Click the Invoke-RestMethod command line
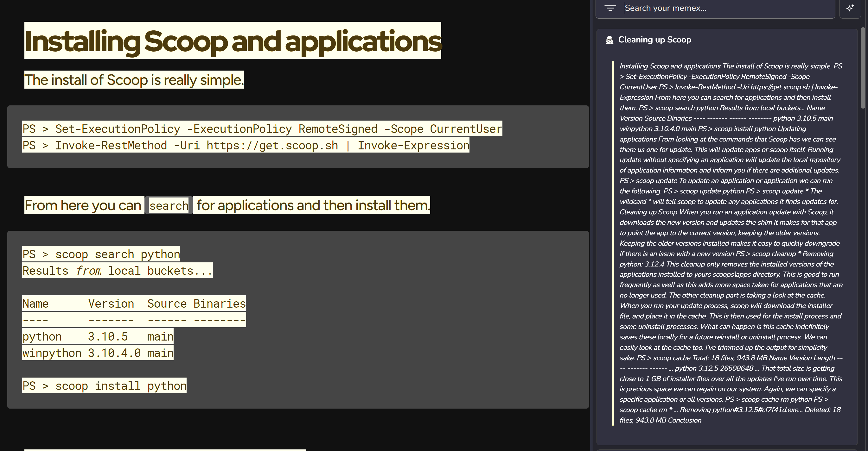 (x=246, y=145)
